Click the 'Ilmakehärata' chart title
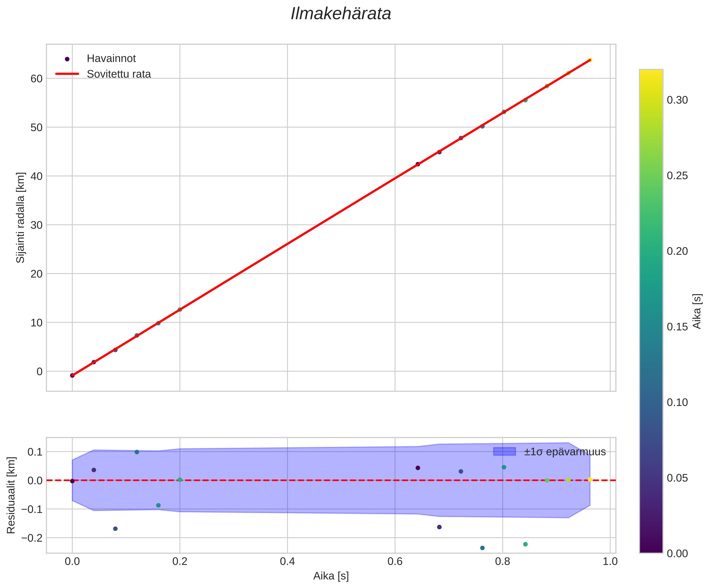The image size is (709, 588). point(341,14)
